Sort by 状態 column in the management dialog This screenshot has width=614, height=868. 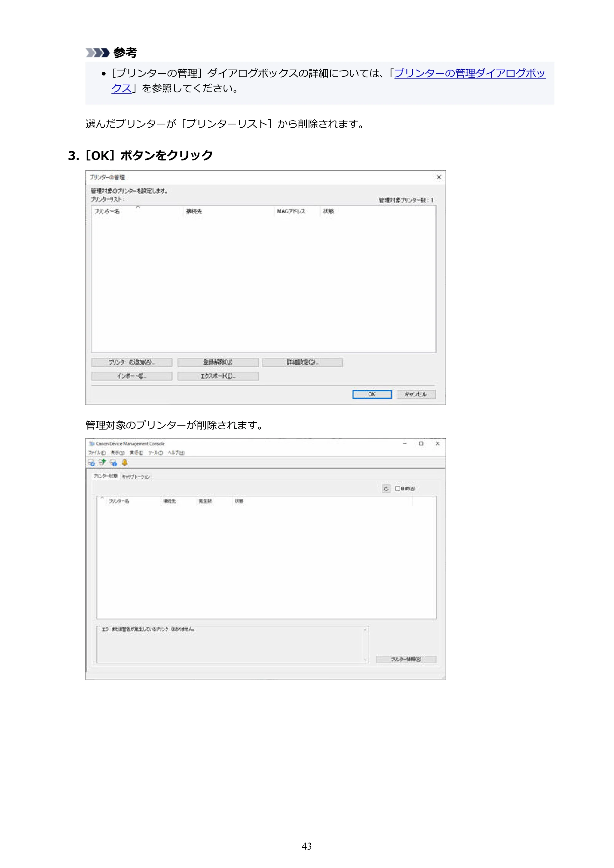coord(328,211)
